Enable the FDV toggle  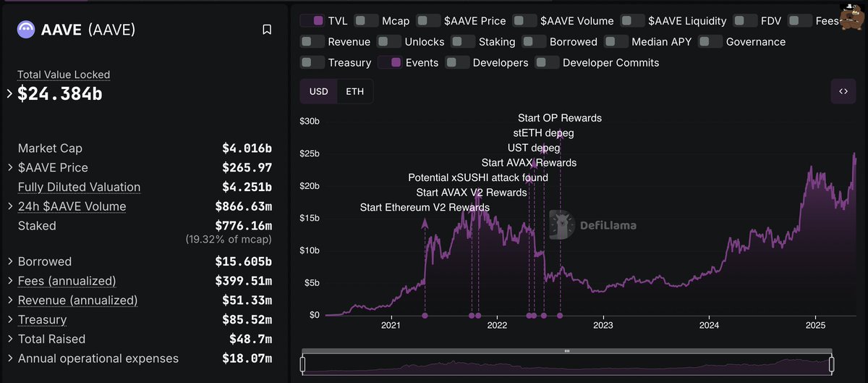[x=744, y=21]
